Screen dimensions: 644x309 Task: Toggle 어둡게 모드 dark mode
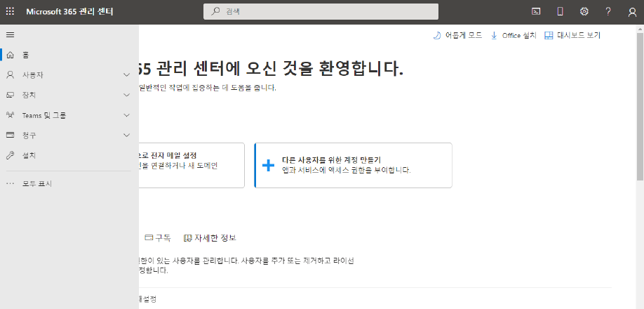coord(457,35)
